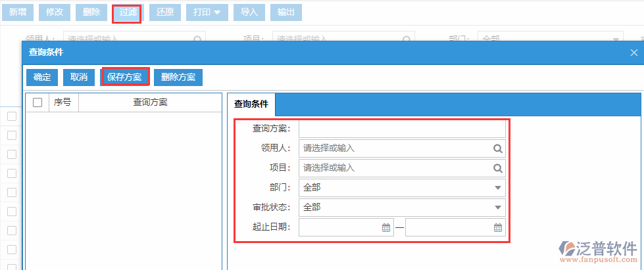Tick the select-all checkbox in 查询方案 header

(x=37, y=102)
